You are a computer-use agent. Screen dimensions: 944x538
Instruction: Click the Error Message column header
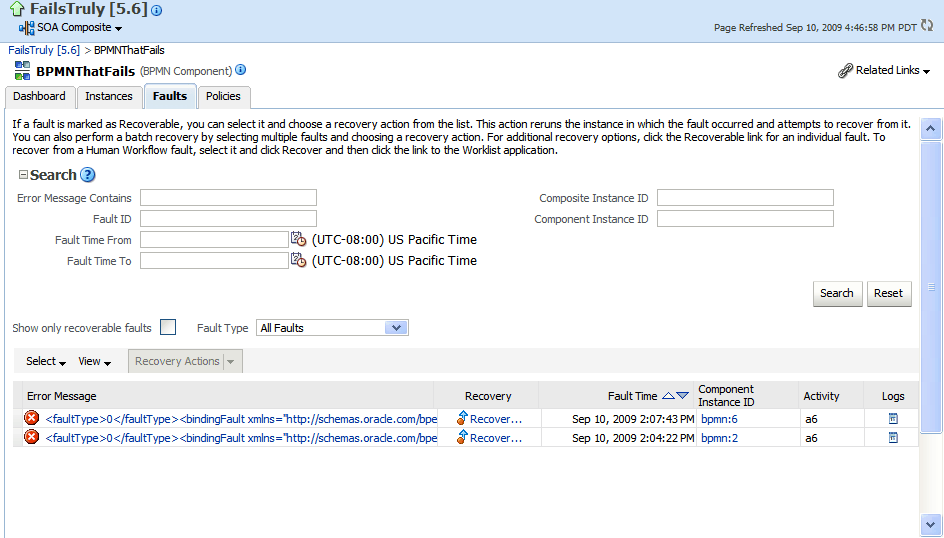(228, 396)
